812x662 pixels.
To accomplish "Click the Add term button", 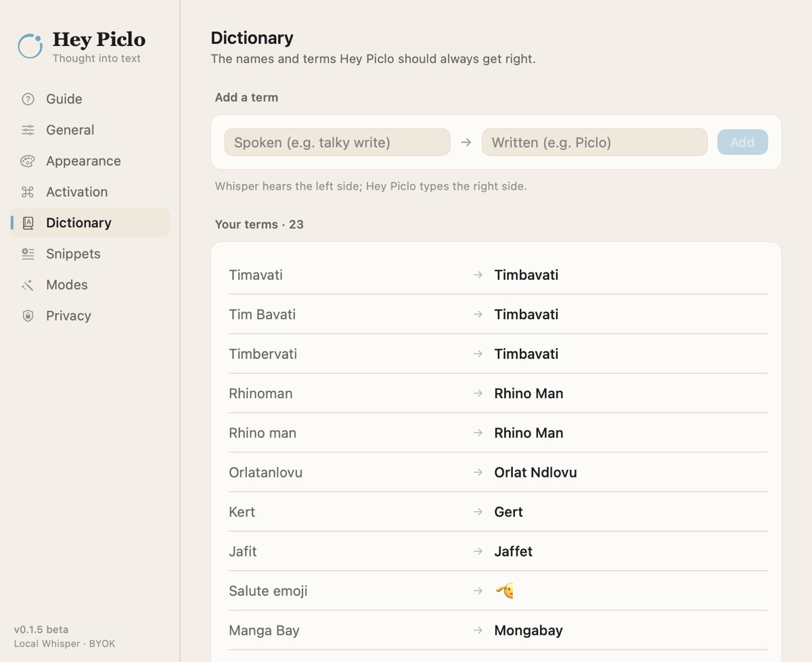I will click(x=742, y=143).
